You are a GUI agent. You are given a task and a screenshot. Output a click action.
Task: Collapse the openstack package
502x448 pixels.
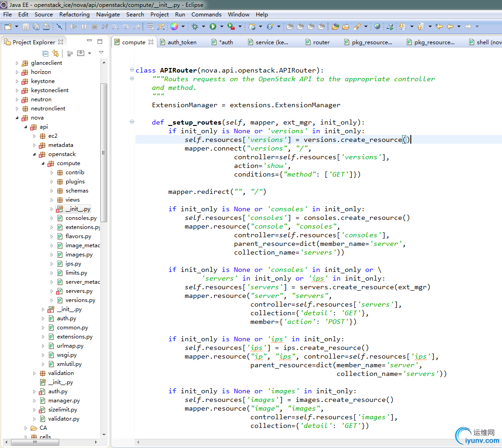point(34,154)
